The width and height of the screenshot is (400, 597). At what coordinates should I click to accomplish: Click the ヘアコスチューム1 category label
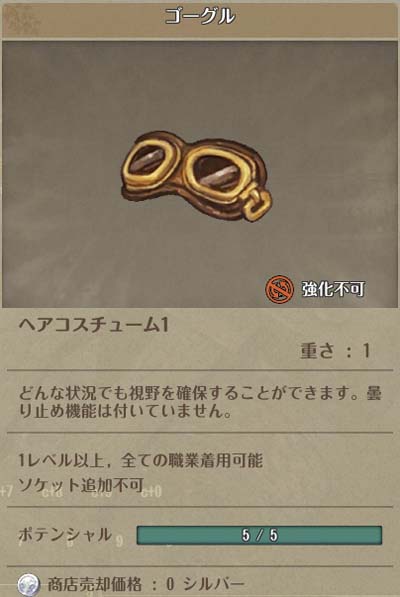coord(93,326)
